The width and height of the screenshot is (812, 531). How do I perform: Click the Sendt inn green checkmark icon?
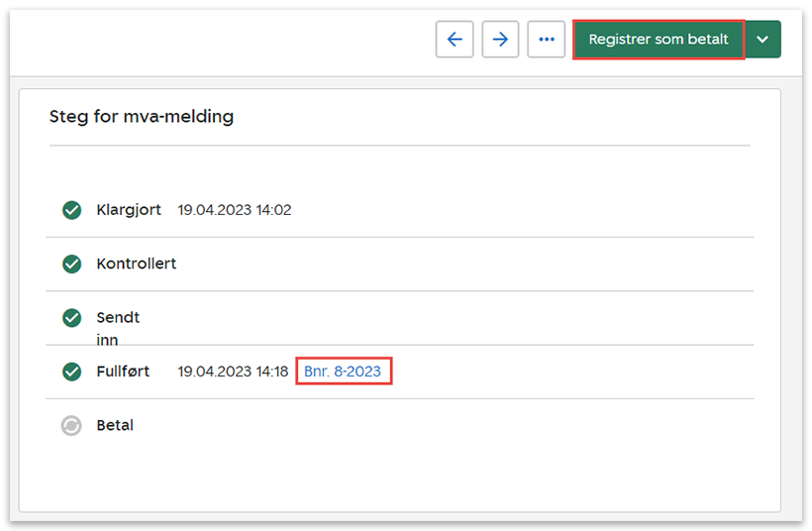pos(71,318)
